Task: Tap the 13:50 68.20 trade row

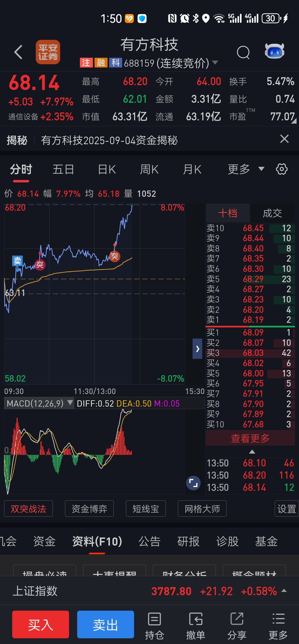Action: point(250,475)
